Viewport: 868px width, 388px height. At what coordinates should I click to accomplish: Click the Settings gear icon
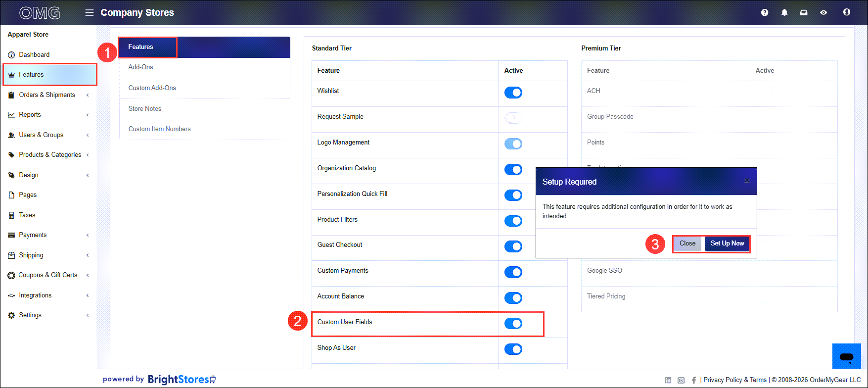point(11,315)
